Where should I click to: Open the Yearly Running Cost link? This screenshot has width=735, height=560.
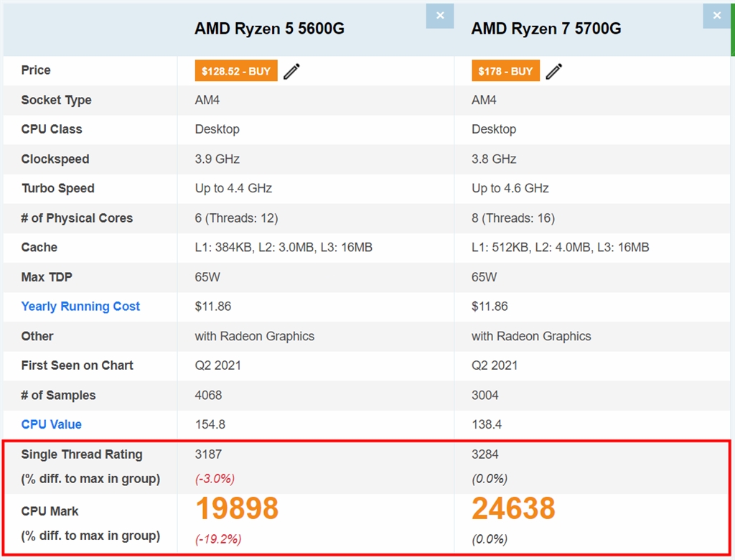(x=80, y=307)
